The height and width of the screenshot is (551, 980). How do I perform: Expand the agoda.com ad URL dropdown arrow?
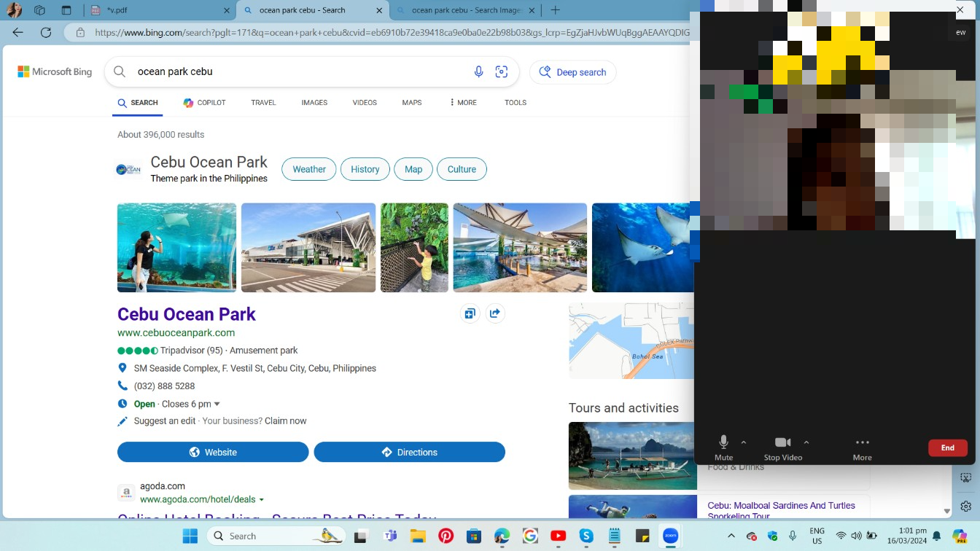coord(261,500)
